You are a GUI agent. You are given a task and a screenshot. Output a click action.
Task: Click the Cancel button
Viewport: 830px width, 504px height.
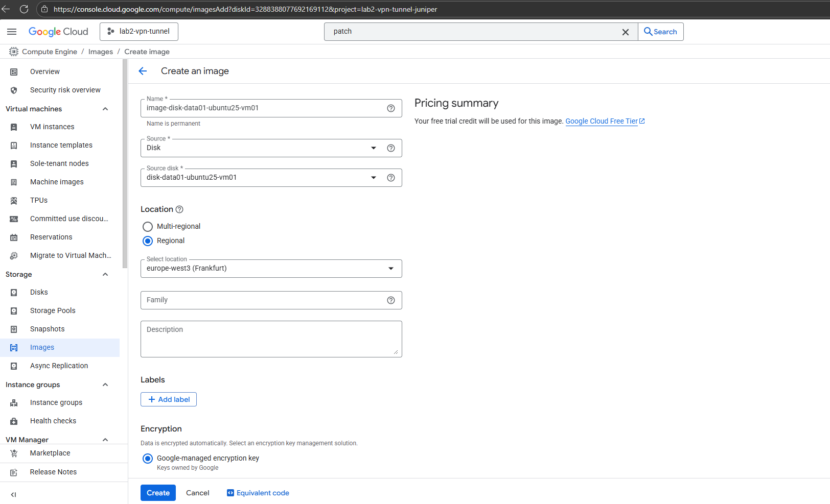coord(198,493)
